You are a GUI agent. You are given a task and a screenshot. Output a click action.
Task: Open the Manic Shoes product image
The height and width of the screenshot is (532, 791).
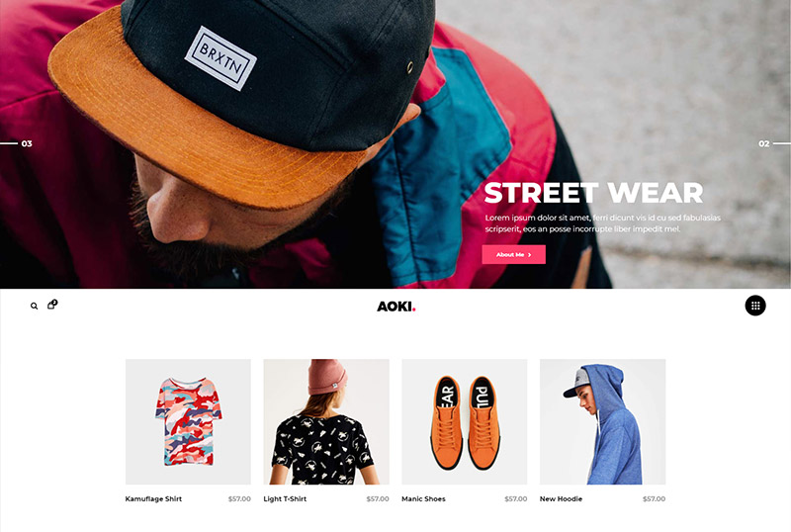point(464,421)
